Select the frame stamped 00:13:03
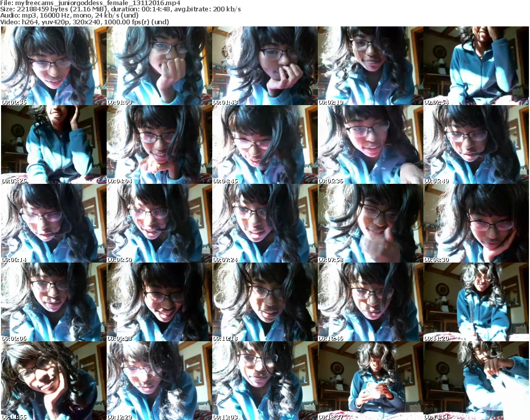This screenshot has height=420, width=530. point(264,381)
